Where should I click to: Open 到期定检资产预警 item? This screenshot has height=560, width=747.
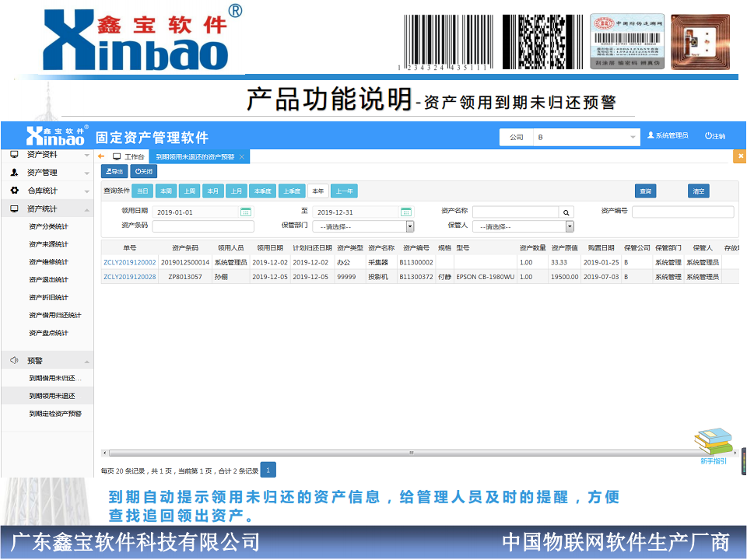55,413
